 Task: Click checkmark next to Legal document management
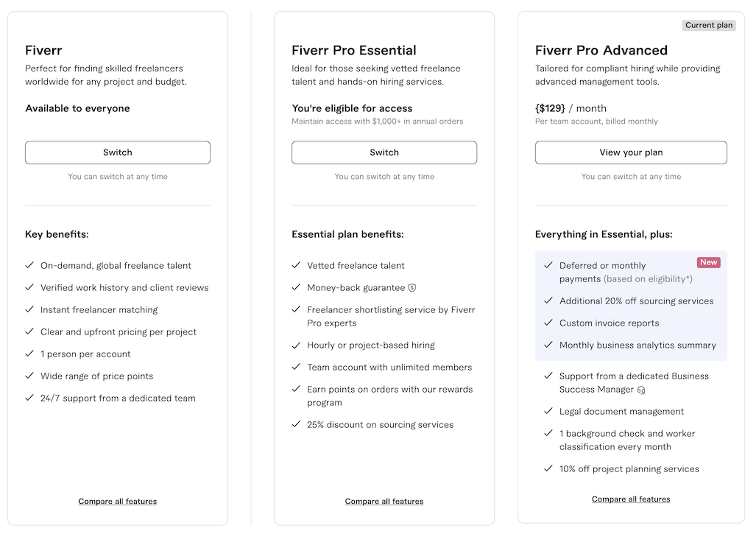tap(548, 411)
